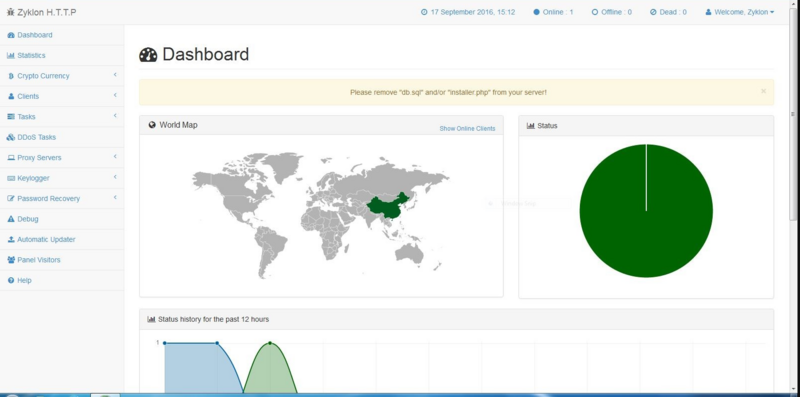This screenshot has width=800, height=397.
Task: Click the Zyklon bug logo icon
Action: 11,12
